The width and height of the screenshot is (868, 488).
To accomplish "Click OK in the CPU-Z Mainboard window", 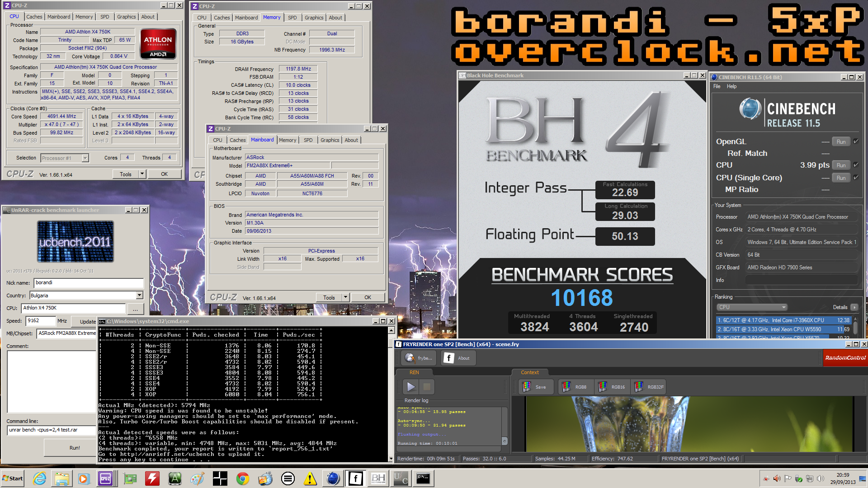I will tap(368, 297).
